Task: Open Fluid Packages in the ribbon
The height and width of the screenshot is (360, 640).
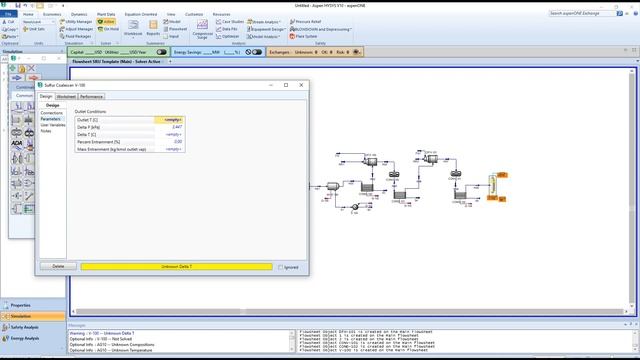Action: [x=75, y=36]
